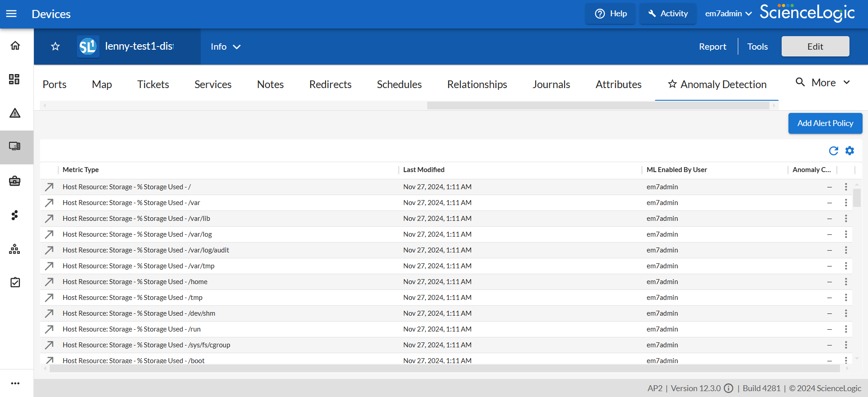Image resolution: width=868 pixels, height=397 pixels.
Task: Expand the Info dropdown
Action: pyautogui.click(x=225, y=47)
